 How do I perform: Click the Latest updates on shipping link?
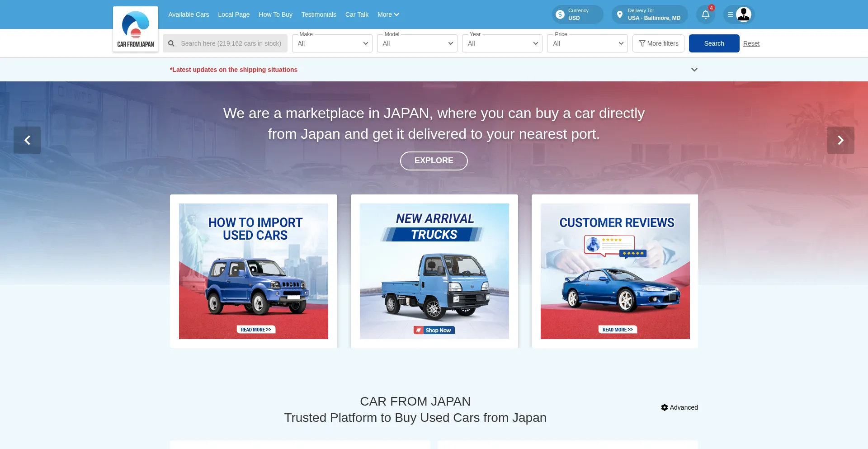(234, 70)
